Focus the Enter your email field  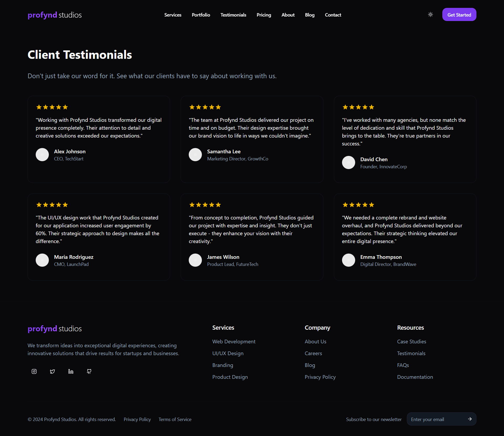pyautogui.click(x=437, y=419)
